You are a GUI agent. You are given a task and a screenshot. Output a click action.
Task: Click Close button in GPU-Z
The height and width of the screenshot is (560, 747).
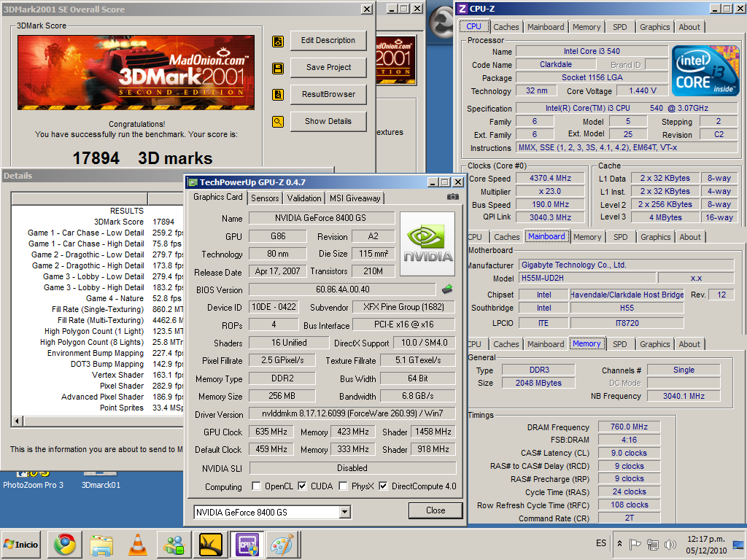(436, 510)
